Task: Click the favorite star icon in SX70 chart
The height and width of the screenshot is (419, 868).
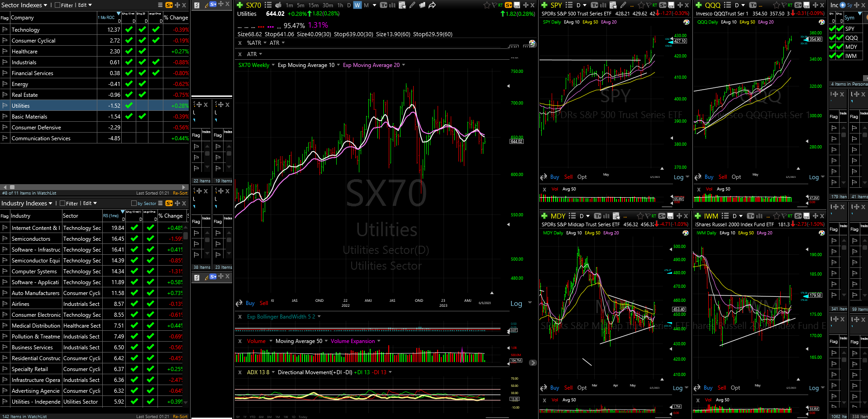Action: click(487, 5)
